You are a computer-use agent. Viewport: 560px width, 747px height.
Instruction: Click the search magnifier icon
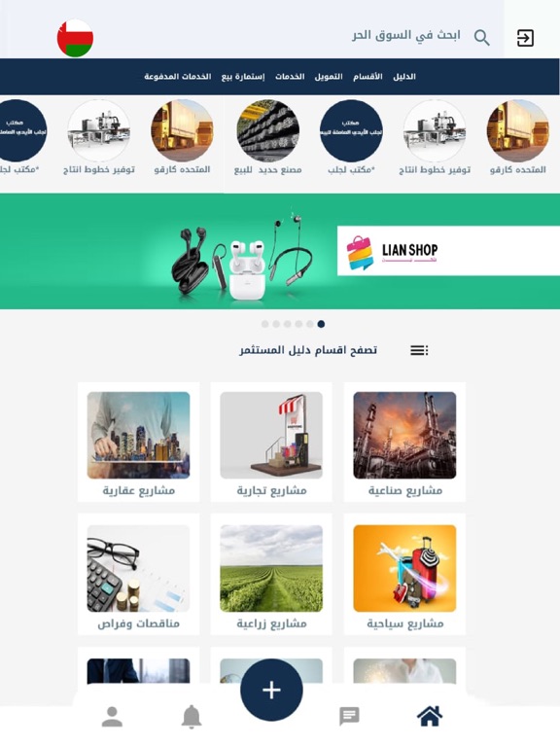(481, 37)
